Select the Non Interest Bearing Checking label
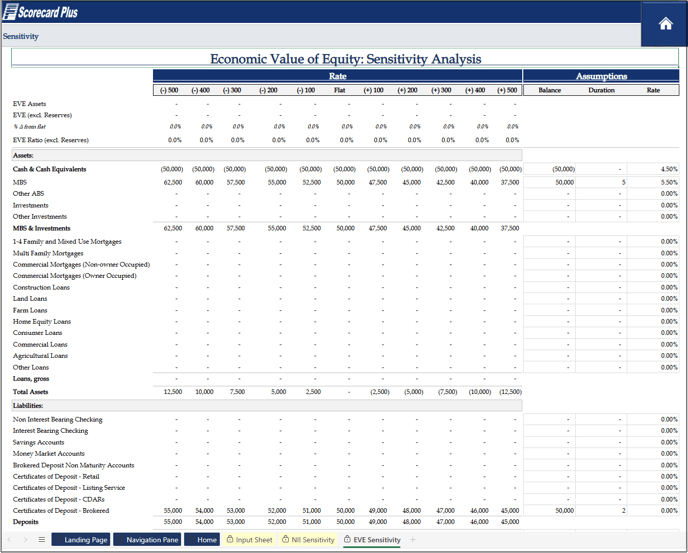Viewport: 688px width, 553px height. point(57,420)
